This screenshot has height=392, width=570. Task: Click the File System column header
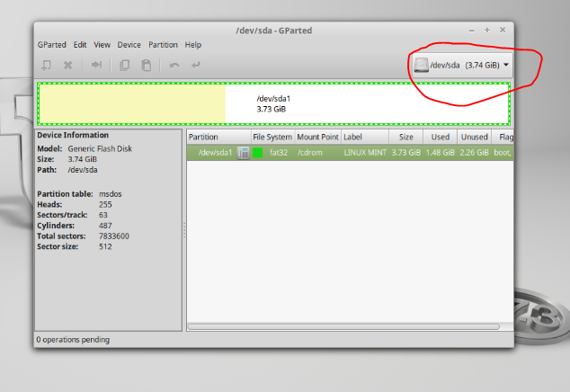click(272, 137)
